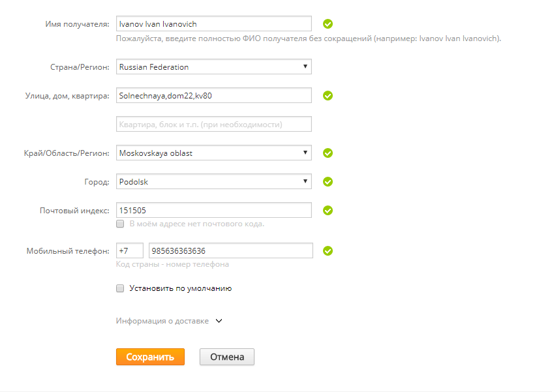Click the recipient name input field
The image size is (552, 392).
click(213, 24)
